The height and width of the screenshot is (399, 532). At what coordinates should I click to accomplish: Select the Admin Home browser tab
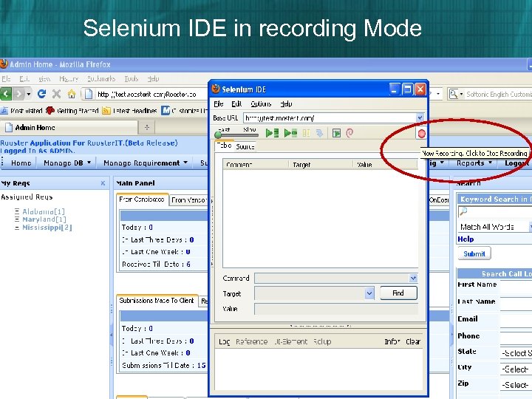click(69, 128)
